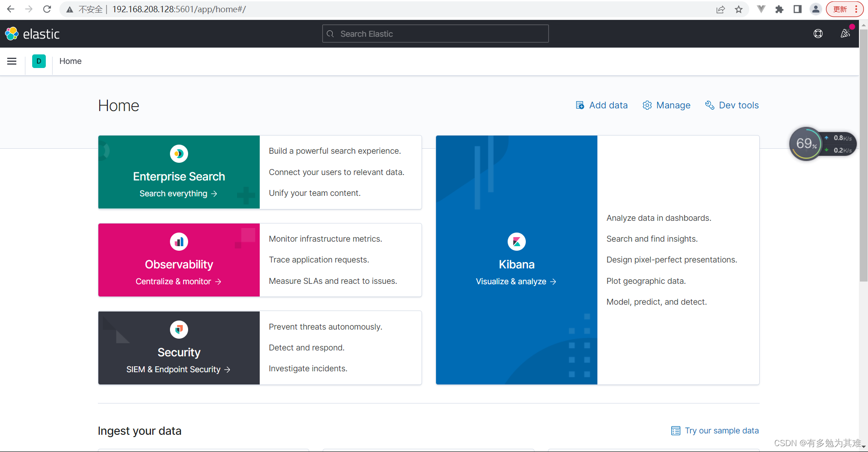This screenshot has width=868, height=452.
Task: Click 'Design pixel-perfect presentations.' text
Action: point(672,260)
